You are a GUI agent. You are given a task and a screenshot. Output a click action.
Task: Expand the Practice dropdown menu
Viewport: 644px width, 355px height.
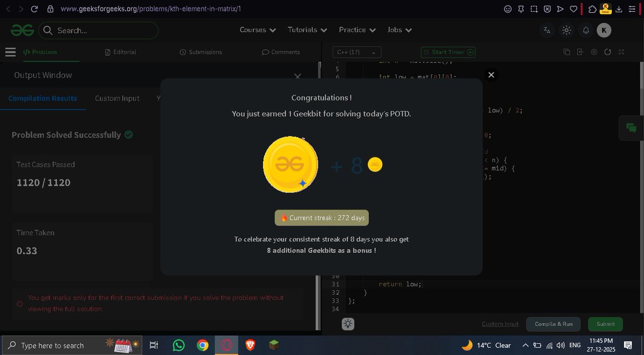357,30
